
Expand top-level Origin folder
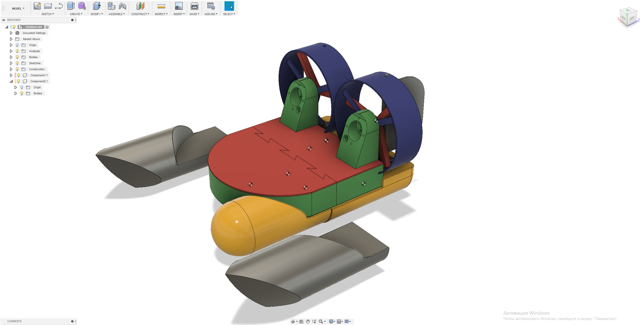[11, 45]
